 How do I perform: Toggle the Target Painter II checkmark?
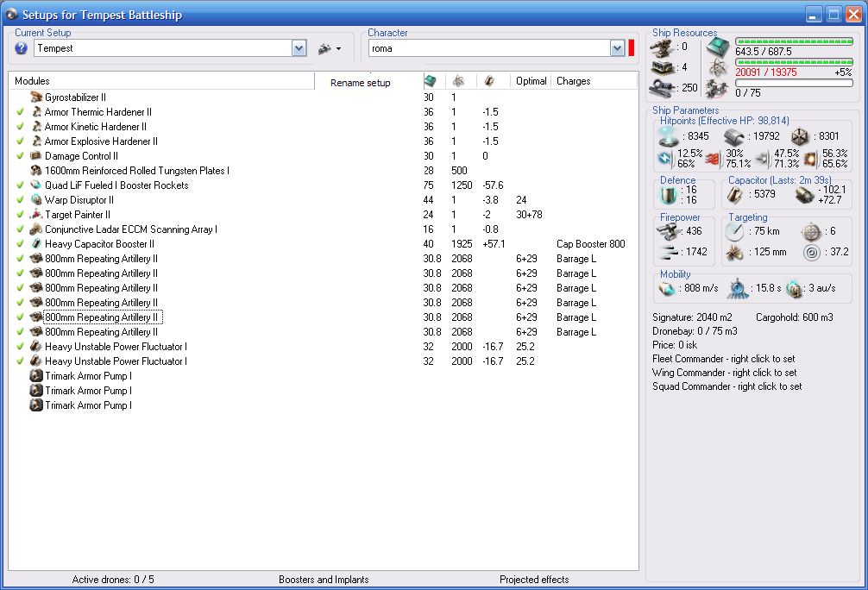point(21,215)
